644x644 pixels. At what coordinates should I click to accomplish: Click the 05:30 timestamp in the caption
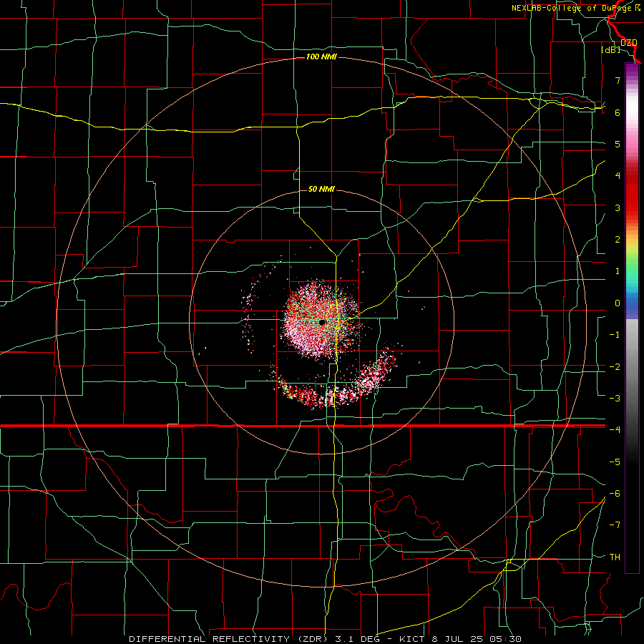[x=506, y=639]
